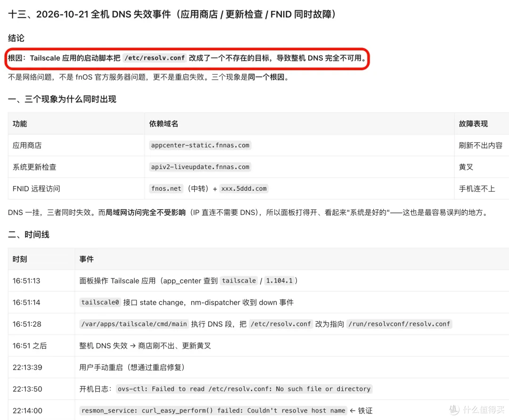
Task: Click the '← 铁证' note
Action: coord(361,411)
